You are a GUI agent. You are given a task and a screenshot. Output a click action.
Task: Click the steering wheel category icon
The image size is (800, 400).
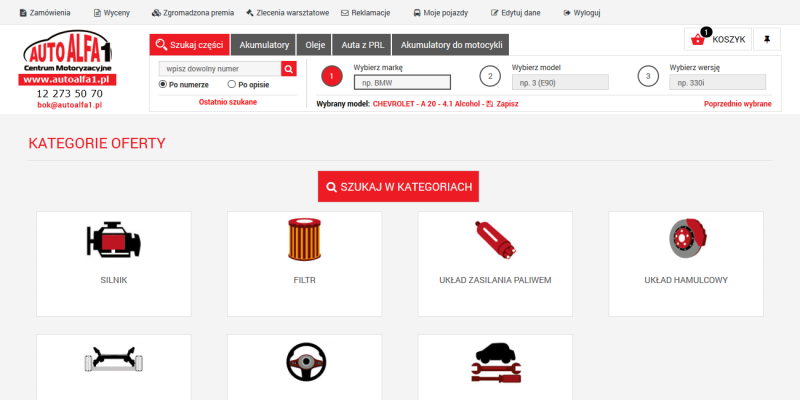[x=304, y=360]
